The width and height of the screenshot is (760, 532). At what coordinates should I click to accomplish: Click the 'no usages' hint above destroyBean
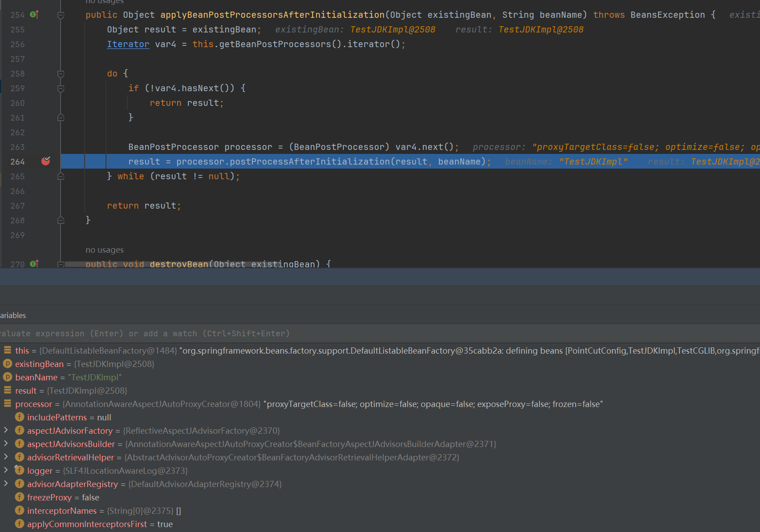105,250
